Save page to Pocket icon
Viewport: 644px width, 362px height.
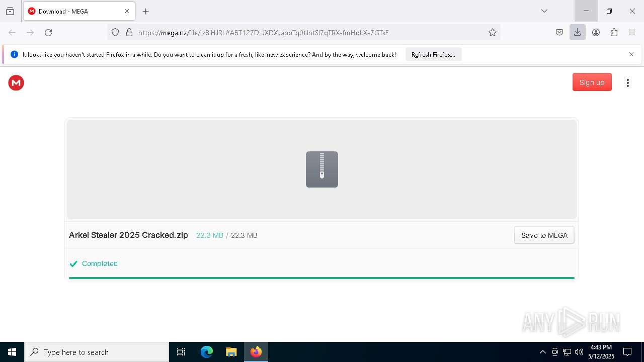pos(559,32)
